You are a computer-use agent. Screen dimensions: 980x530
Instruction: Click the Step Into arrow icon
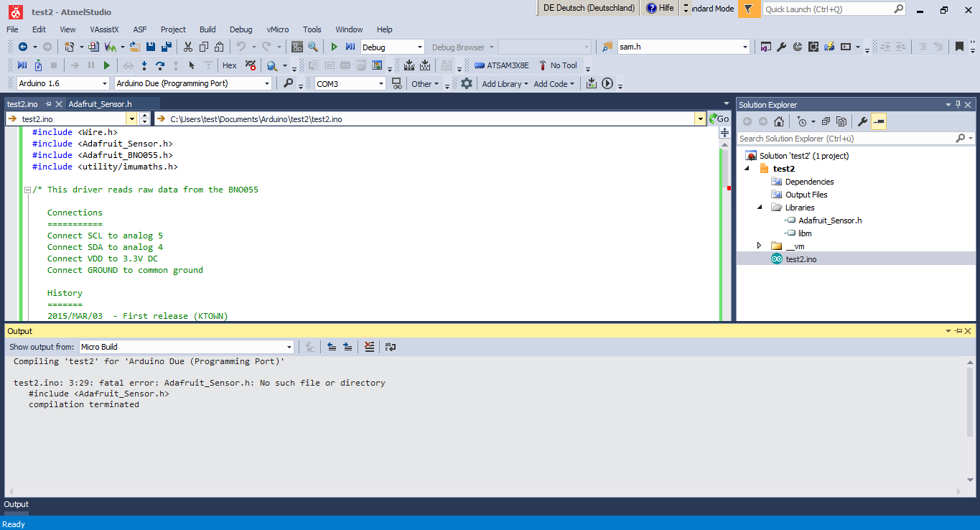tap(144, 65)
